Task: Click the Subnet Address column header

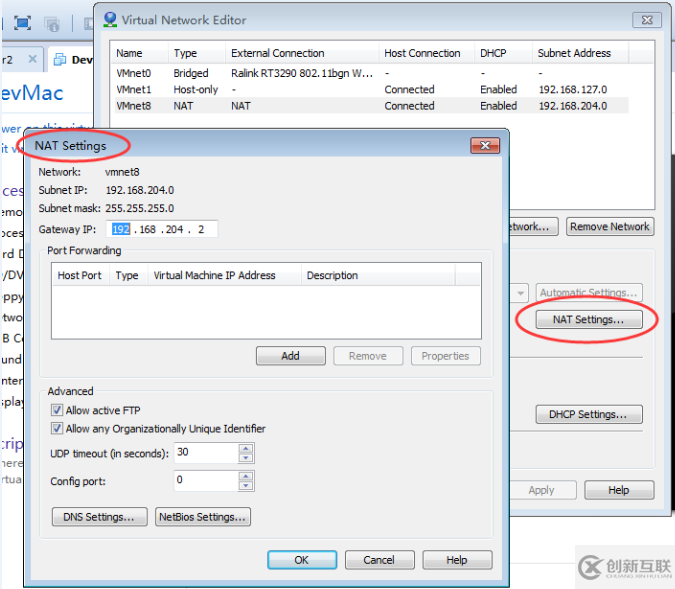Action: [580, 53]
